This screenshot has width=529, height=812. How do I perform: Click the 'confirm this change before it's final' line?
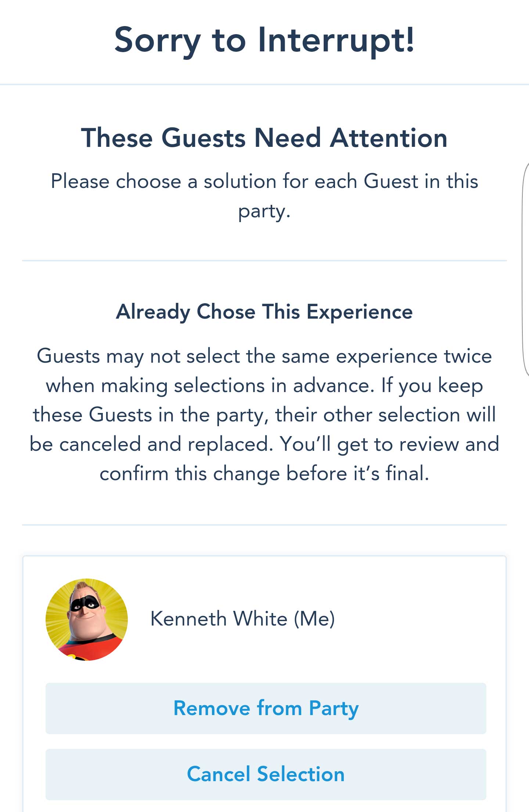pos(264,474)
